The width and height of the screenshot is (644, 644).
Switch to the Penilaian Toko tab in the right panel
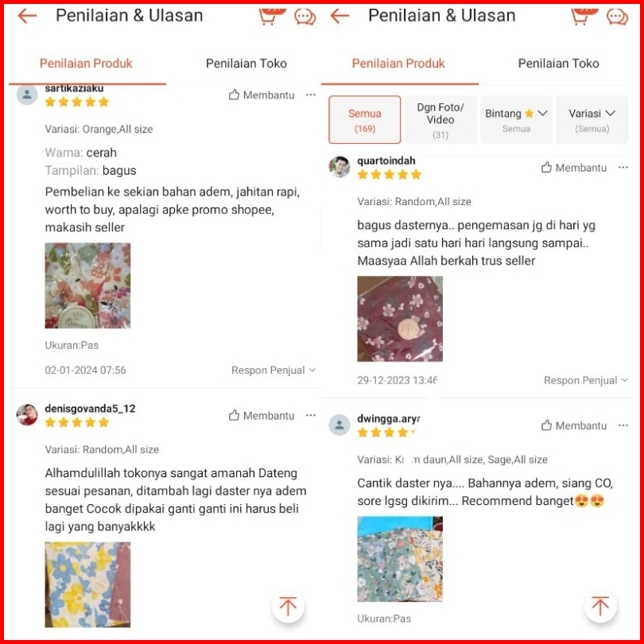558,64
